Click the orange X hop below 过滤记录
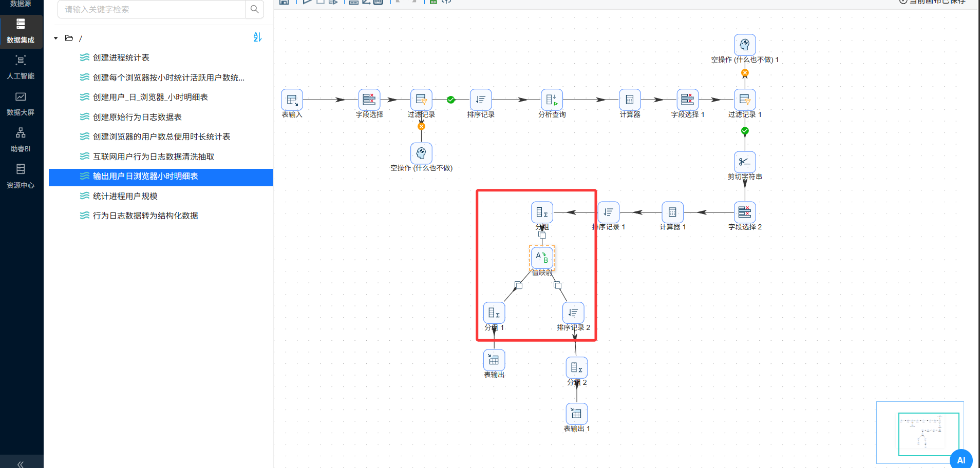Image resolution: width=980 pixels, height=468 pixels. coord(421,126)
